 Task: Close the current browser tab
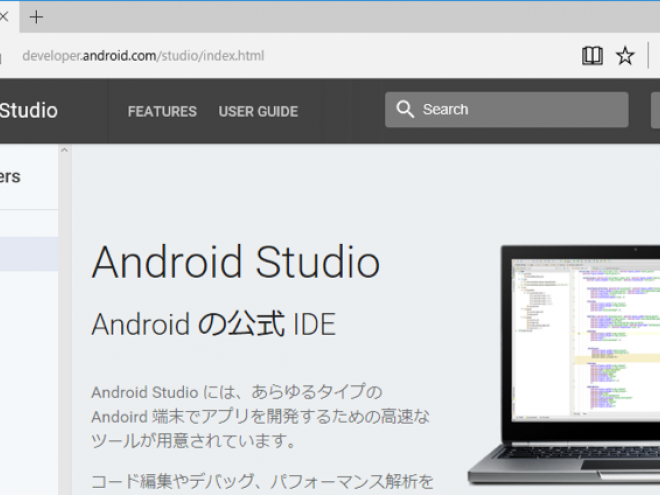pos(4,17)
